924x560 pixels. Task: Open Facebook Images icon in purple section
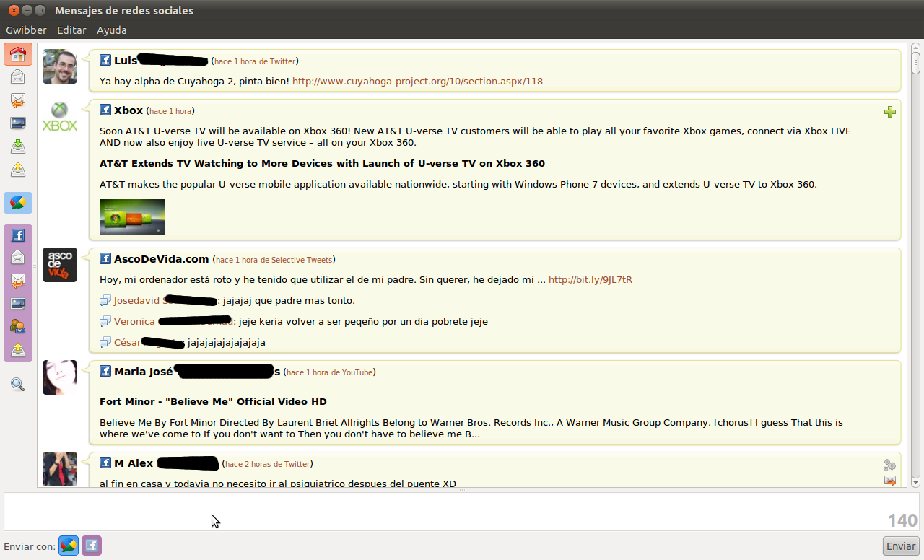(x=18, y=304)
